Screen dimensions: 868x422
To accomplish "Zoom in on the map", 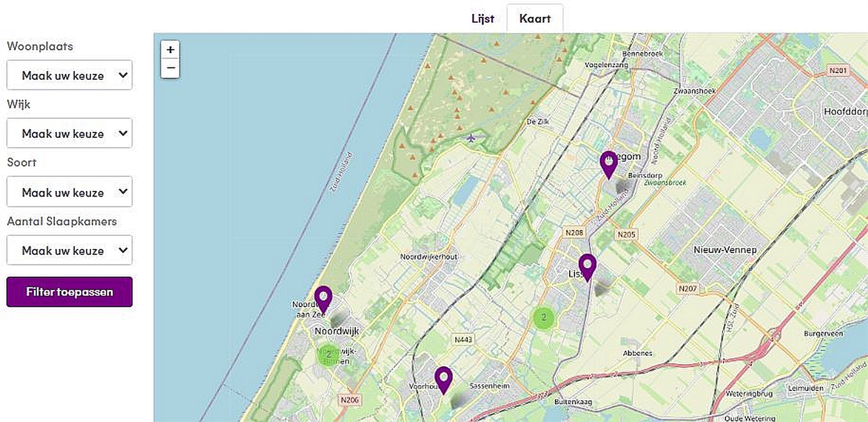I will pos(170,49).
